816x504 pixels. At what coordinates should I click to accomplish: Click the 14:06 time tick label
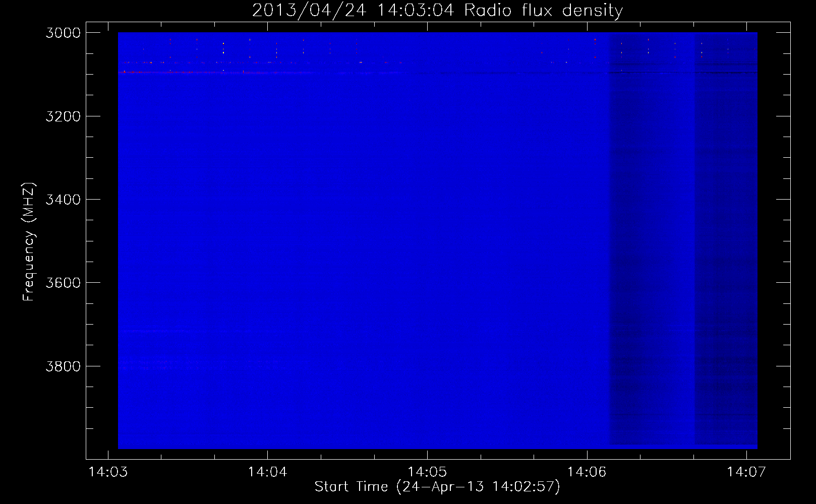[x=587, y=472]
